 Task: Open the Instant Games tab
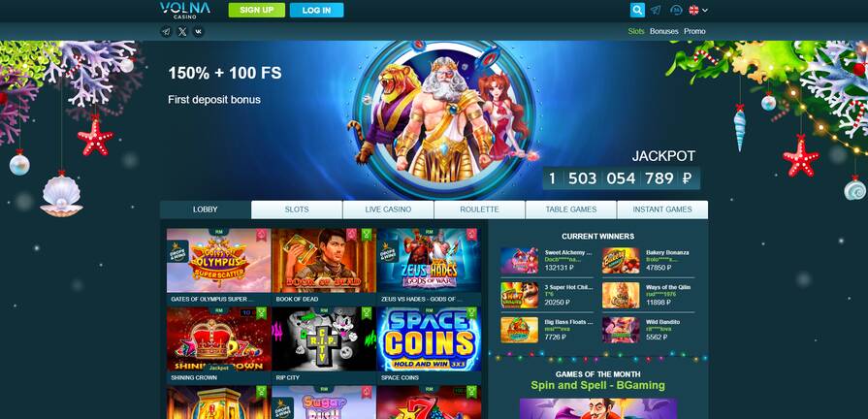pos(662,209)
